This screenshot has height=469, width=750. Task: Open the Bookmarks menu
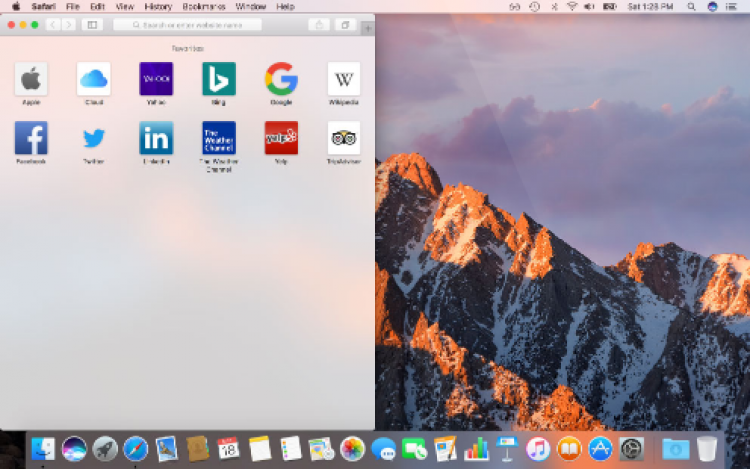pyautogui.click(x=204, y=6)
